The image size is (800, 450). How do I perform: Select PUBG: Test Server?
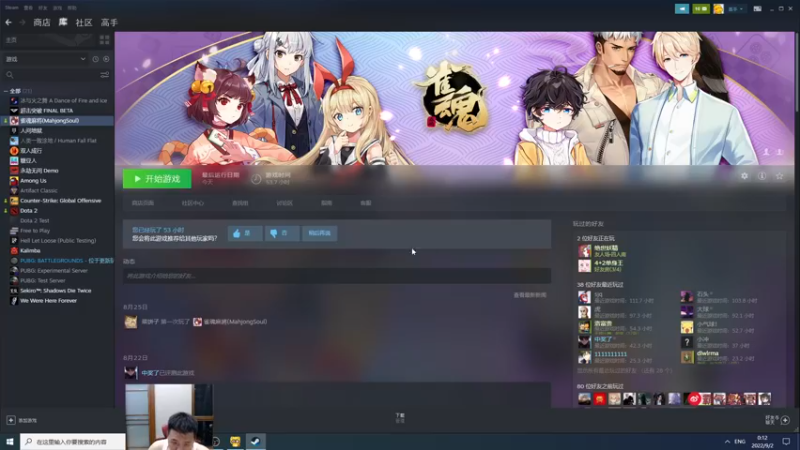coord(43,281)
